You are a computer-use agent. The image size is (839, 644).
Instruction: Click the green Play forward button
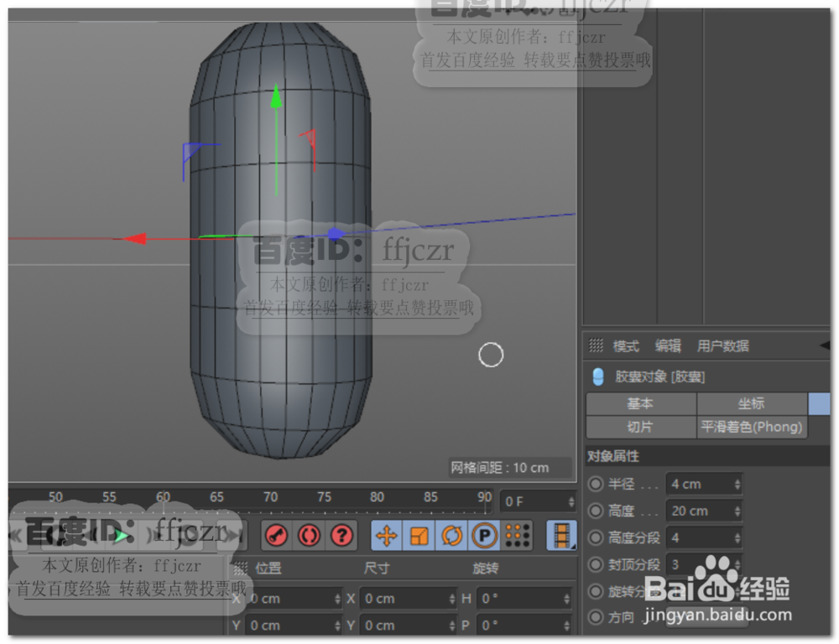click(x=122, y=536)
